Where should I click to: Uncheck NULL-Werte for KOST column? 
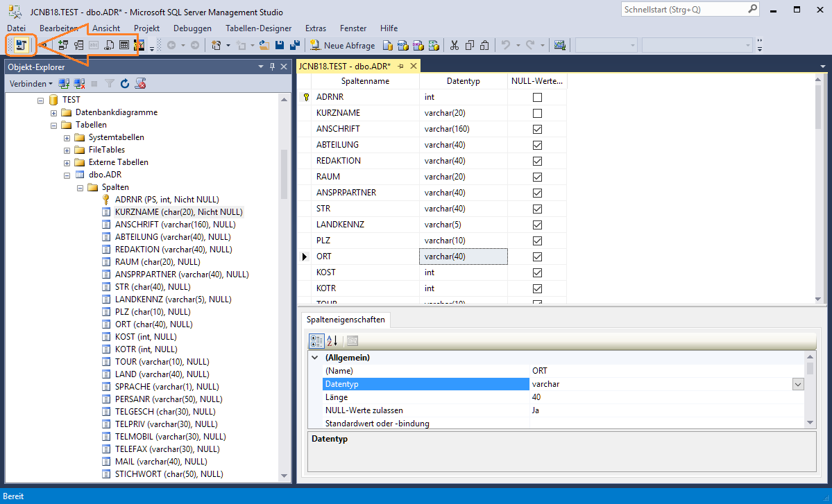click(537, 272)
